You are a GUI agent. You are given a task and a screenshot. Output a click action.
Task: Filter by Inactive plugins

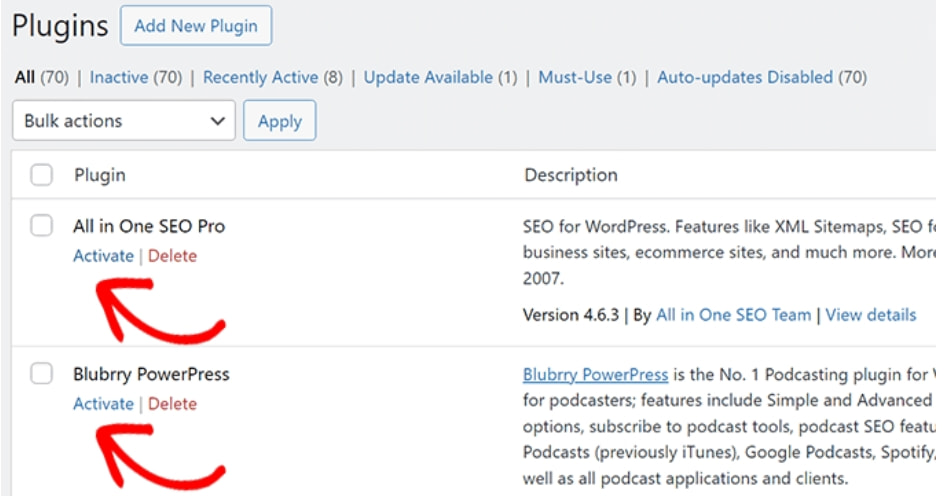[x=118, y=77]
